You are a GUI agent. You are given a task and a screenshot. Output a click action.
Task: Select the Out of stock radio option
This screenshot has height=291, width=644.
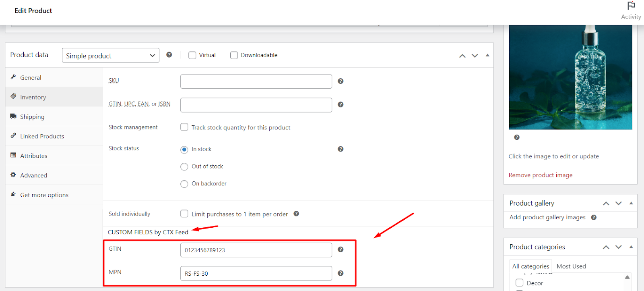[x=184, y=166]
